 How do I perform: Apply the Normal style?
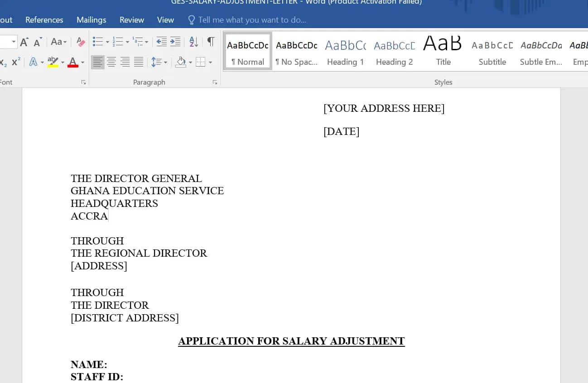248,51
